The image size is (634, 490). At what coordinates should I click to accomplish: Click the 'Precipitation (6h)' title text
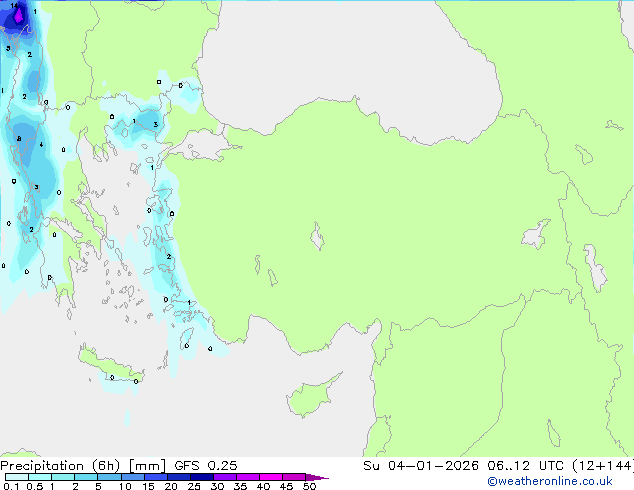[60, 466]
